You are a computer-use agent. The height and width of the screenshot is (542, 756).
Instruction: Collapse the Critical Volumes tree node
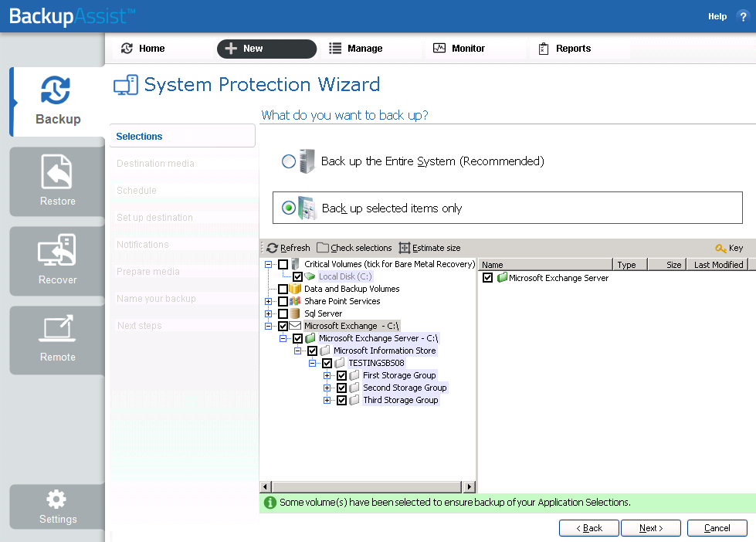pos(268,264)
